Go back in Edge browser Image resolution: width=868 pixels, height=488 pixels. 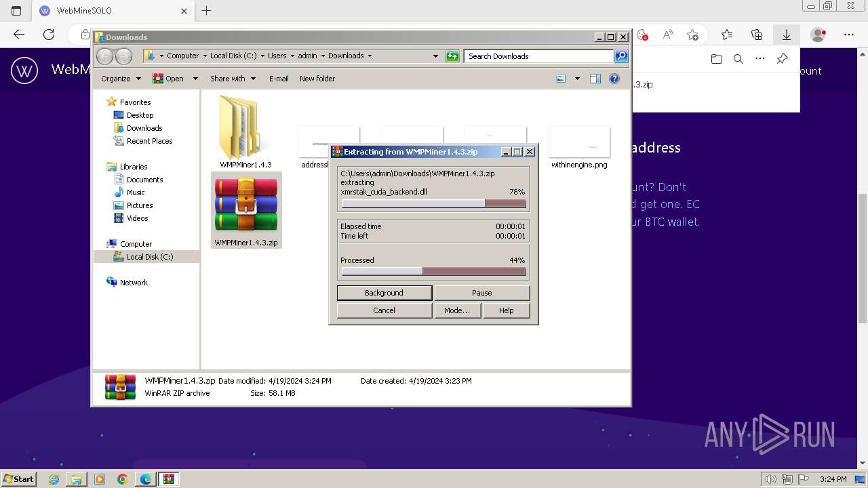pyautogui.click(x=19, y=35)
